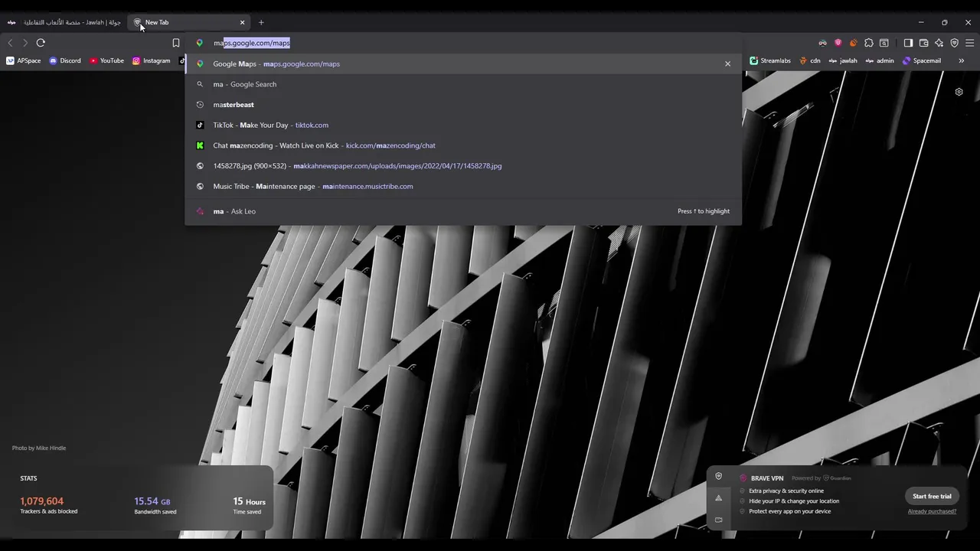Choose 'ma - Google Search' suggestion
Image resolution: width=980 pixels, height=551 pixels.
(x=462, y=84)
